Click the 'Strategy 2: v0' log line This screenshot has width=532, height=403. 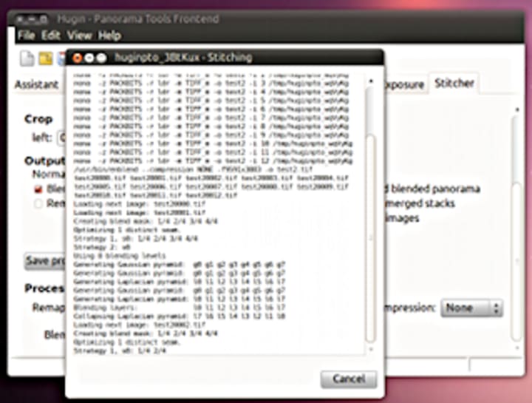[x=102, y=247]
